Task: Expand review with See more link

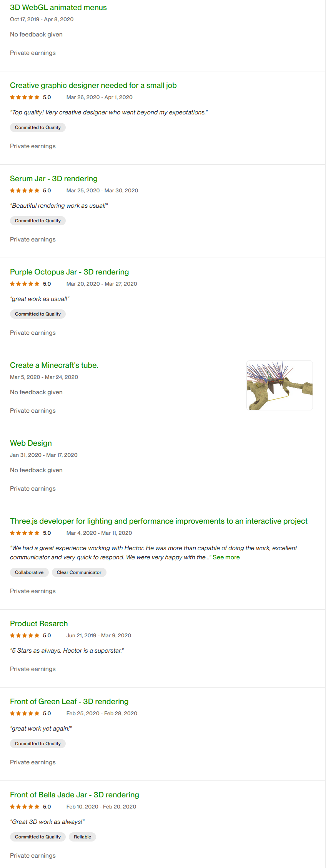Action: 226,557
